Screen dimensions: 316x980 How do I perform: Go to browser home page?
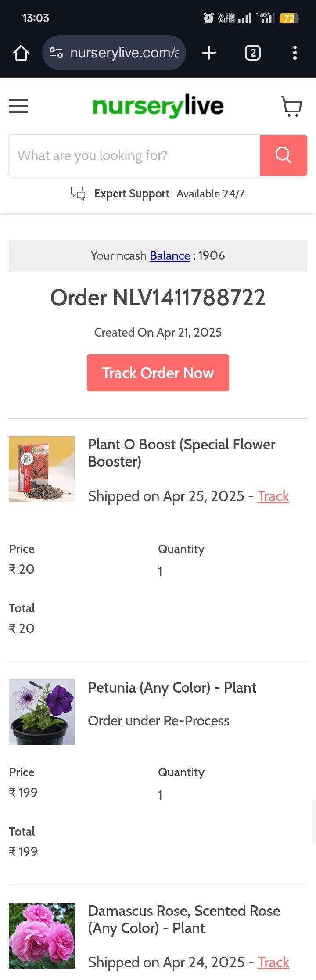coord(21,53)
